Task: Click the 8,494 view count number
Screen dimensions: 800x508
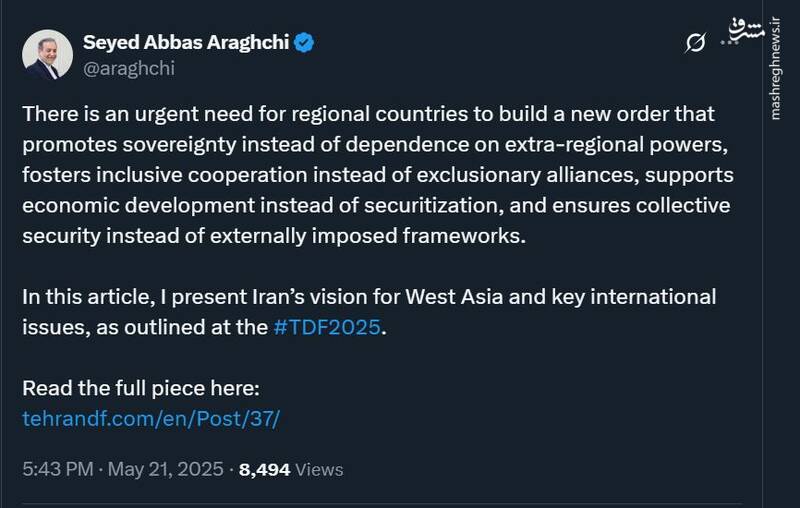Action: tap(264, 468)
